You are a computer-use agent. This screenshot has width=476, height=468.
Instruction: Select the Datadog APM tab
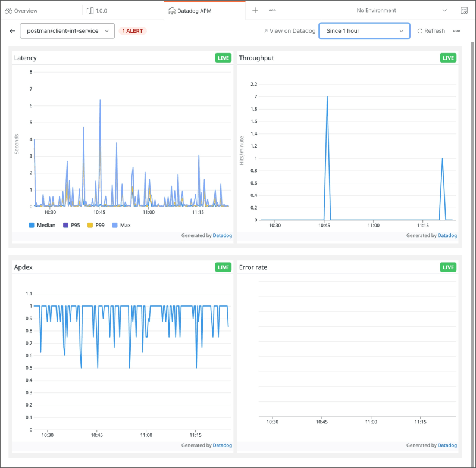pos(196,10)
